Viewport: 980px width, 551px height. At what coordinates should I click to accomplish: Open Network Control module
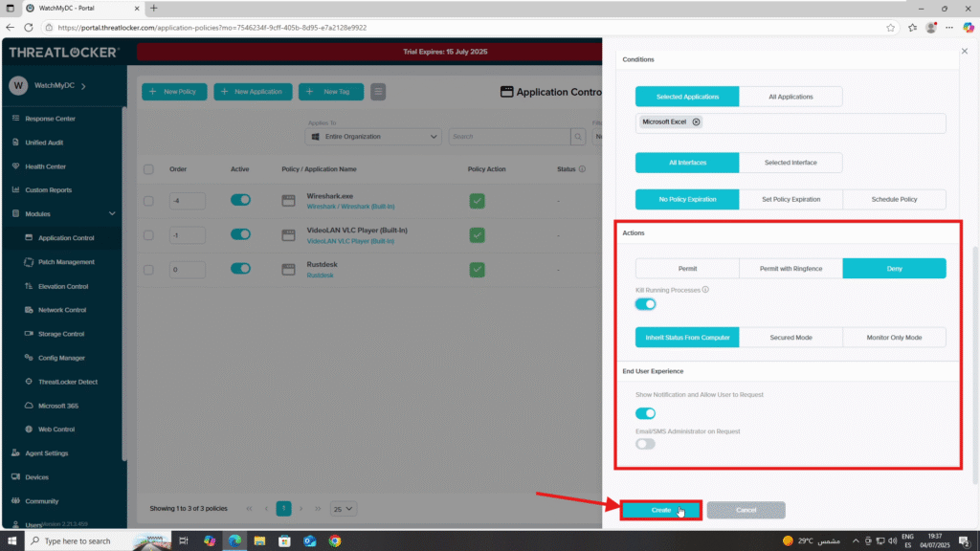click(x=62, y=310)
